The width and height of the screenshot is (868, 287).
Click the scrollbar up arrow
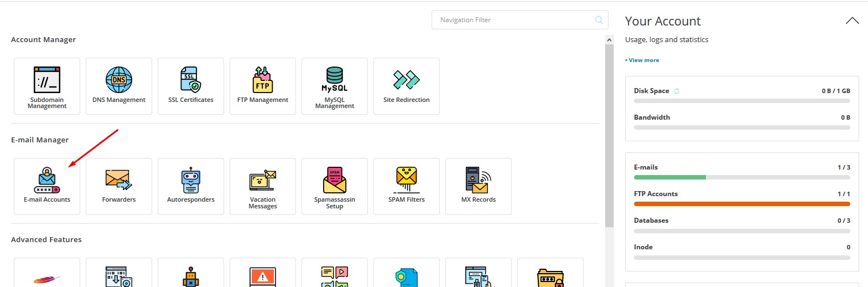point(610,40)
